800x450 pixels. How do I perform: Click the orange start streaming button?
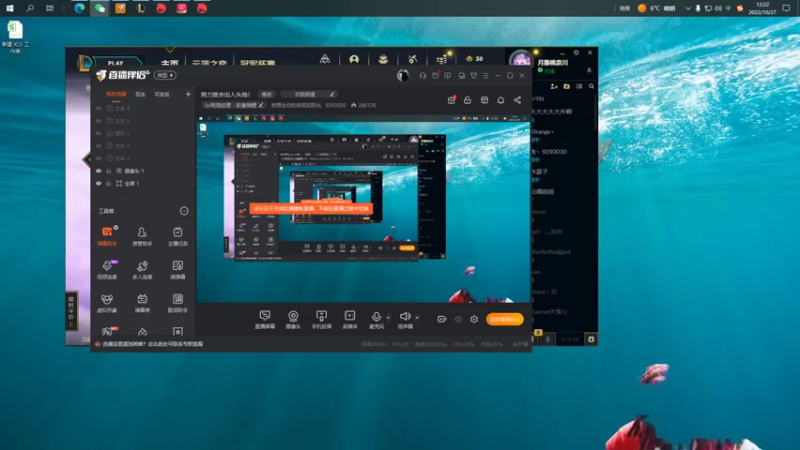pos(505,319)
